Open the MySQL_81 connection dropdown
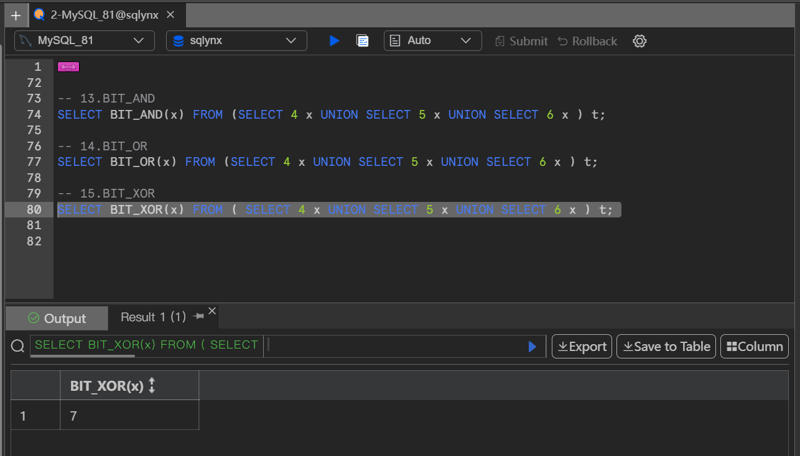The height and width of the screenshot is (456, 800). [x=84, y=41]
